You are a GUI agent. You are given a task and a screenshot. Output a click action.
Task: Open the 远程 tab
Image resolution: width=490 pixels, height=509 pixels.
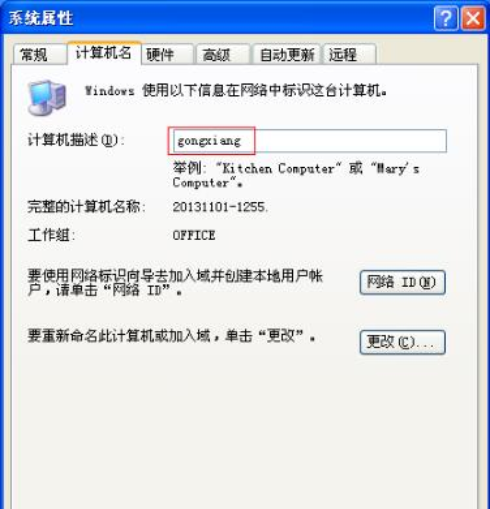[350, 54]
